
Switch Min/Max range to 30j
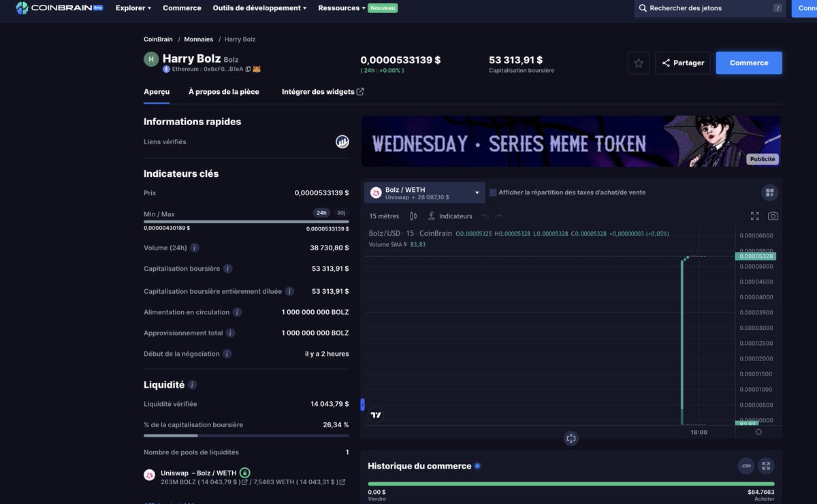(340, 213)
